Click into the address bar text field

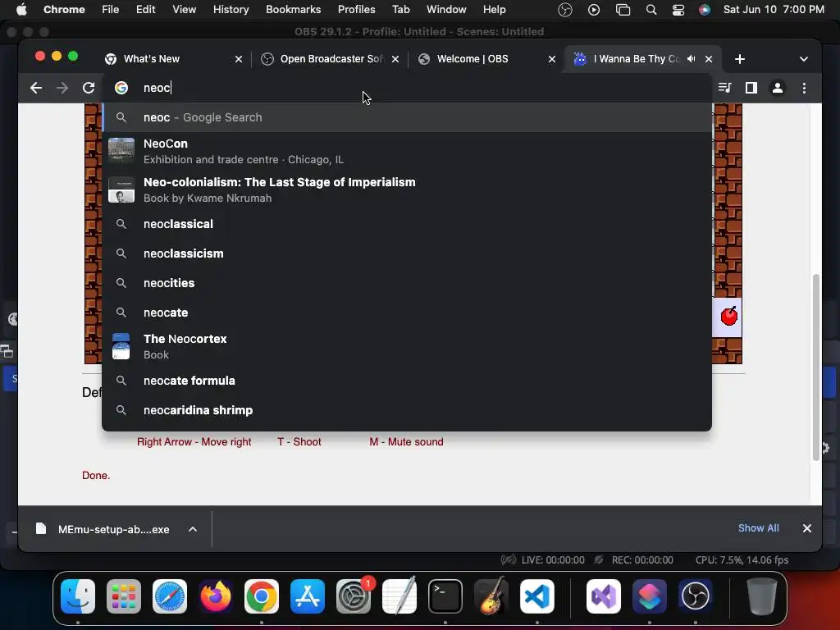[x=407, y=88]
